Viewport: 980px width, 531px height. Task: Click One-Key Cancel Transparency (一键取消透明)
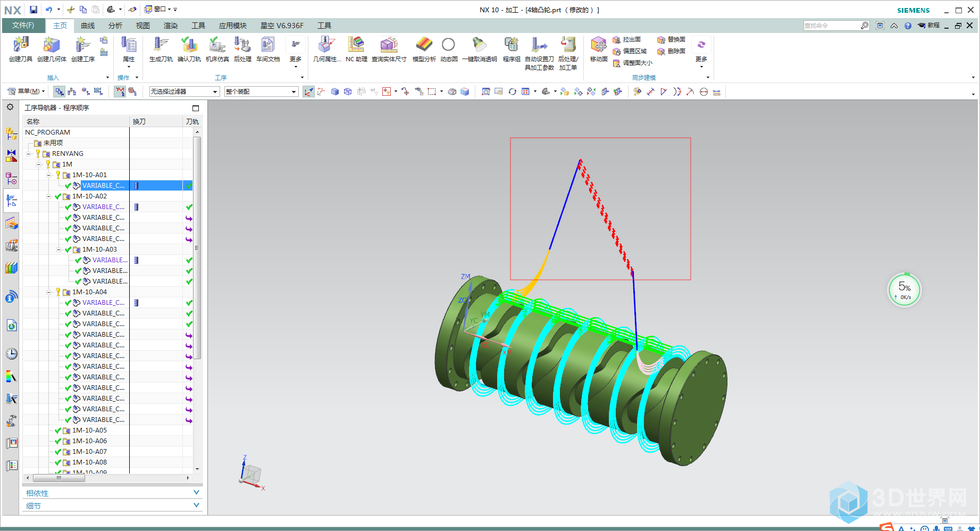479,49
